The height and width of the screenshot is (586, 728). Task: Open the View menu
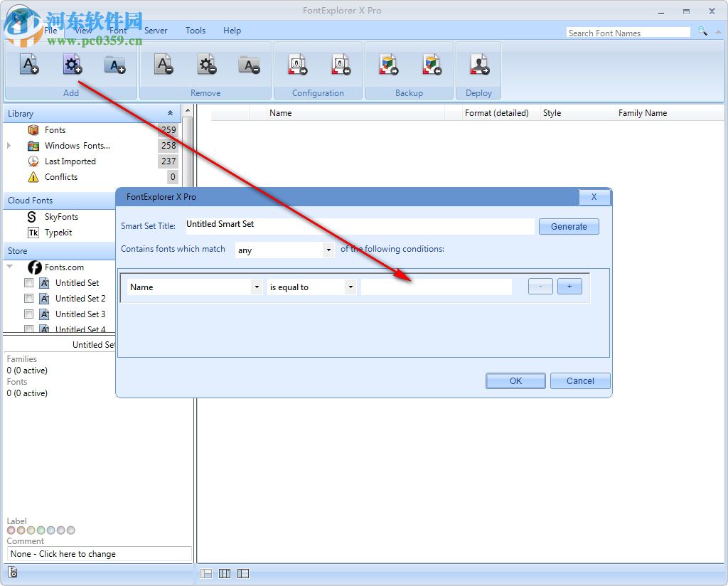[84, 31]
